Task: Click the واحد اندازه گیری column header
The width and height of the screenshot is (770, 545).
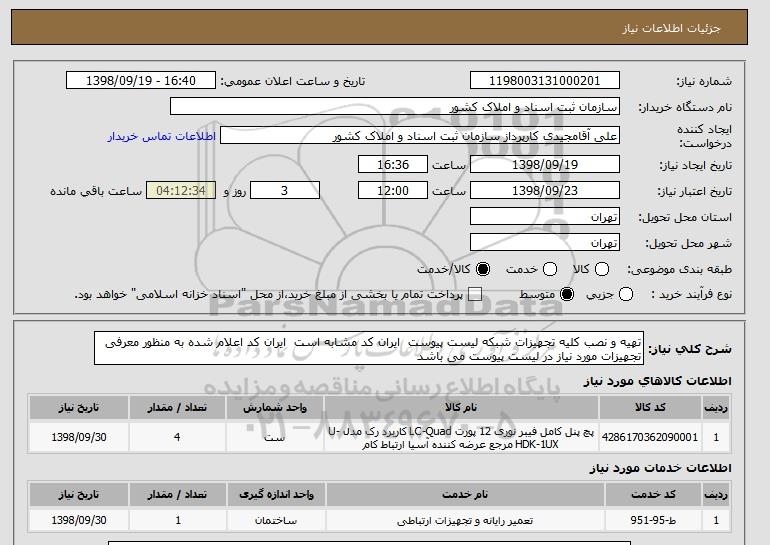Action: pyautogui.click(x=276, y=494)
